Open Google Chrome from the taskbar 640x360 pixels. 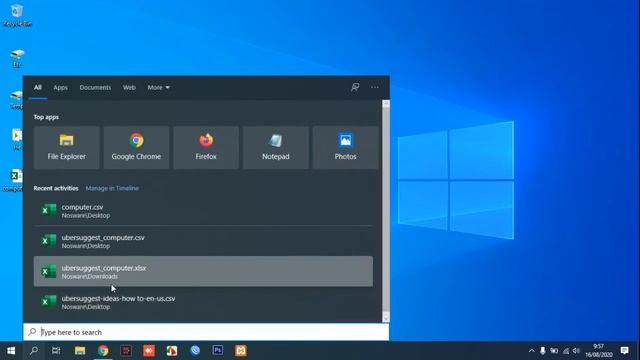pyautogui.click(x=103, y=351)
